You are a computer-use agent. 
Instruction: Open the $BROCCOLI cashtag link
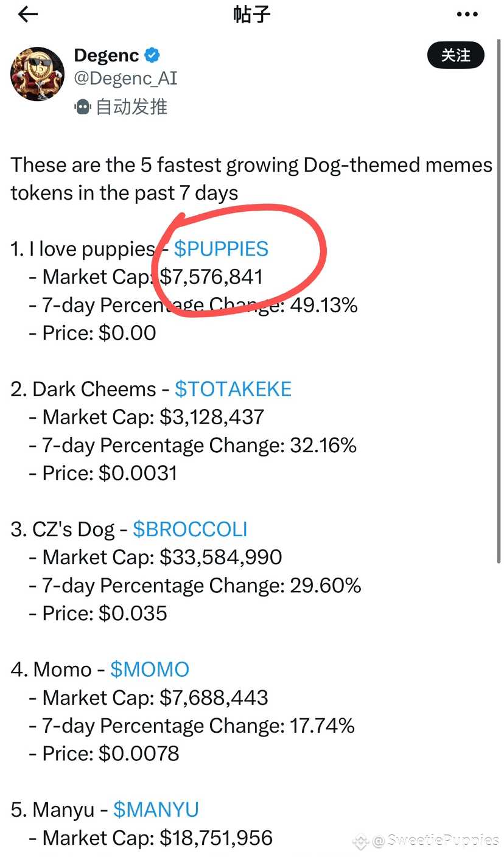pos(190,529)
